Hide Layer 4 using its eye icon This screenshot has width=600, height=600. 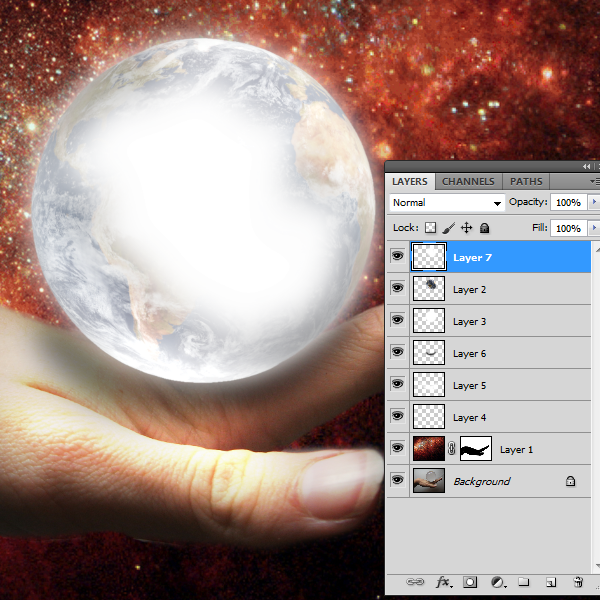click(x=398, y=416)
